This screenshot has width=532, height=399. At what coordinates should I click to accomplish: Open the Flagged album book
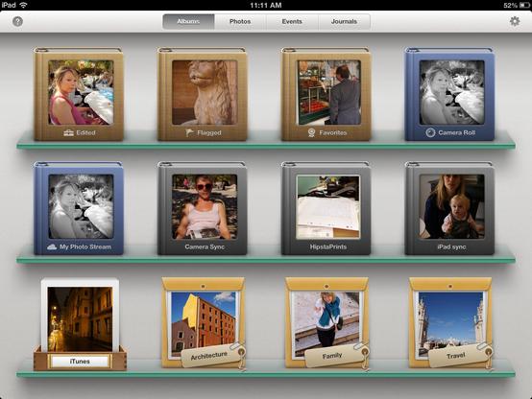pos(203,94)
